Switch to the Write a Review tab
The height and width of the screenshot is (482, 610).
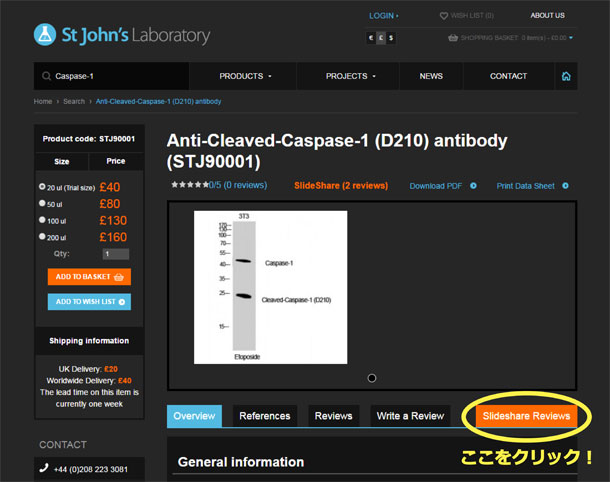(x=410, y=416)
